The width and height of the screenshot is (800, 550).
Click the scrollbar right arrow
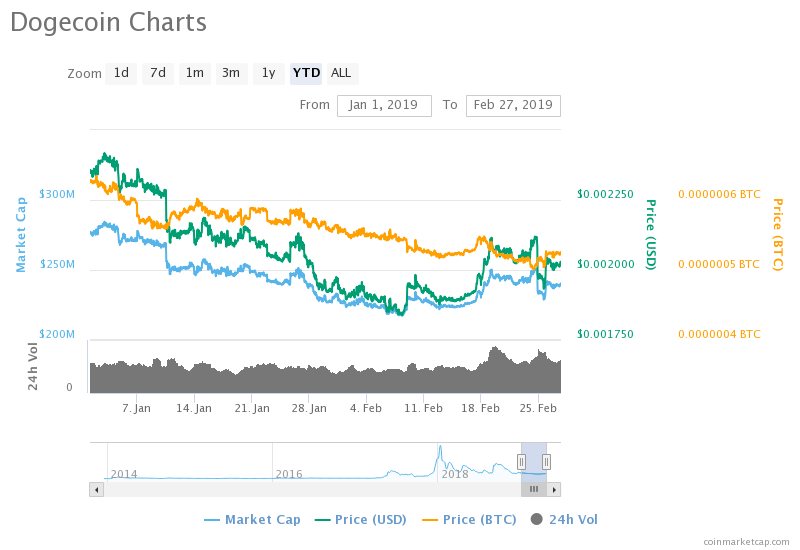pyautogui.click(x=554, y=490)
